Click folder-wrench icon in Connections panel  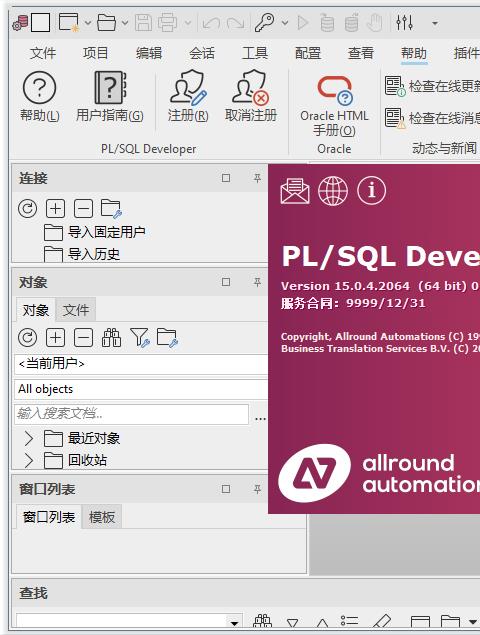point(111,209)
